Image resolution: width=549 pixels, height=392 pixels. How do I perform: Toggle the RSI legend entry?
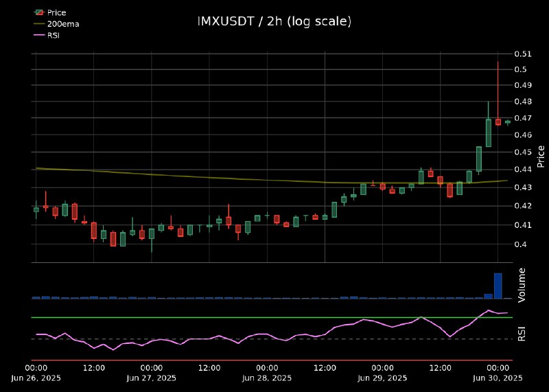point(47,36)
